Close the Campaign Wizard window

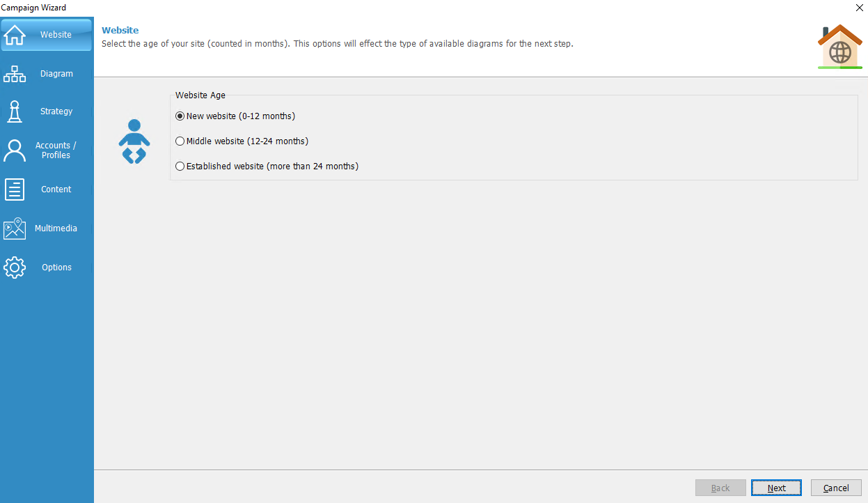[859, 7]
